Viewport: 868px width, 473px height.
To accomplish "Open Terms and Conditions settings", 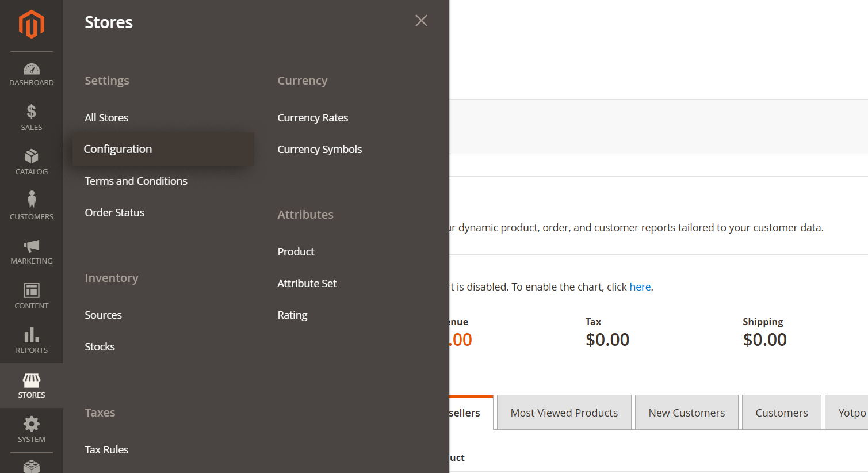I will click(136, 181).
